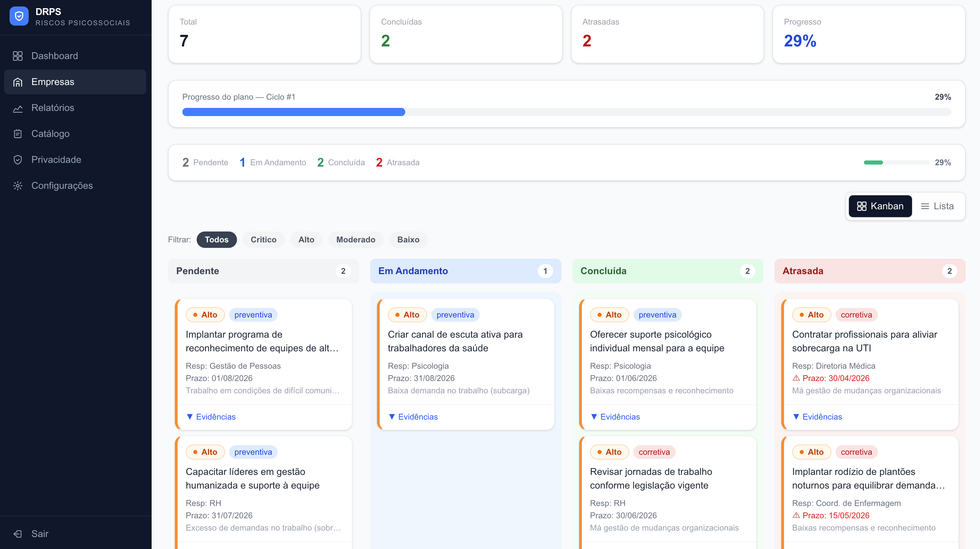Click "Resp: Coord. de Enfermagem" text

coord(846,503)
